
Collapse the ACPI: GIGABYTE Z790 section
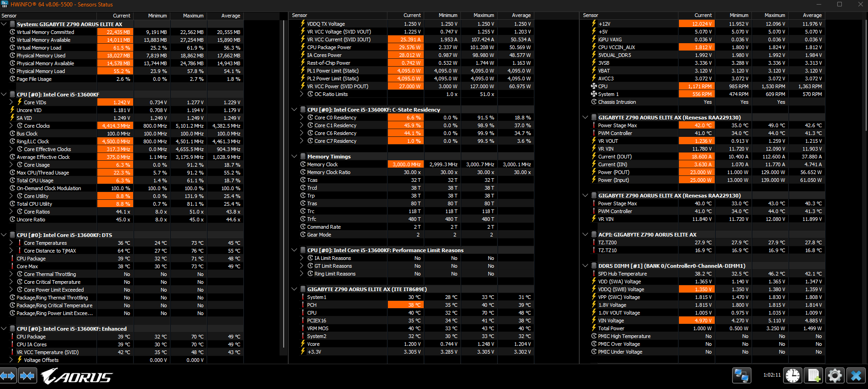585,235
